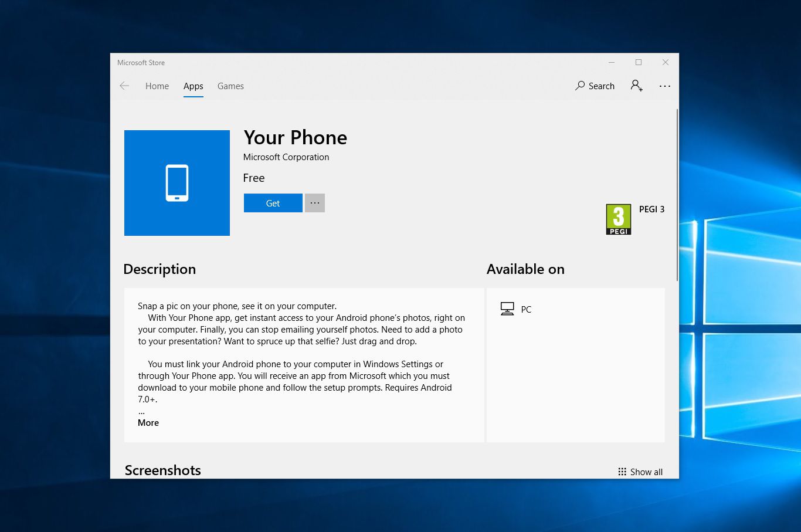The width and height of the screenshot is (801, 532).
Task: Open the Games tab
Action: point(230,86)
